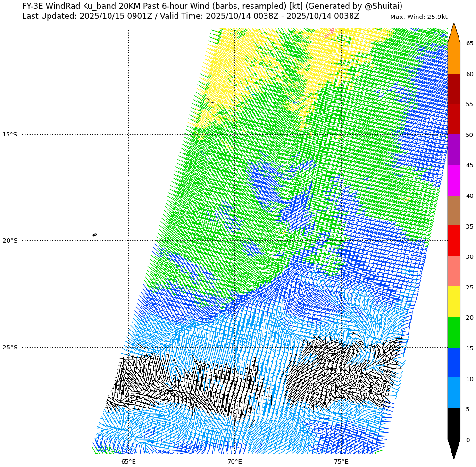Select the brown 35-40 kt colorbar segment
This screenshot has height=467, width=476.
(454, 211)
